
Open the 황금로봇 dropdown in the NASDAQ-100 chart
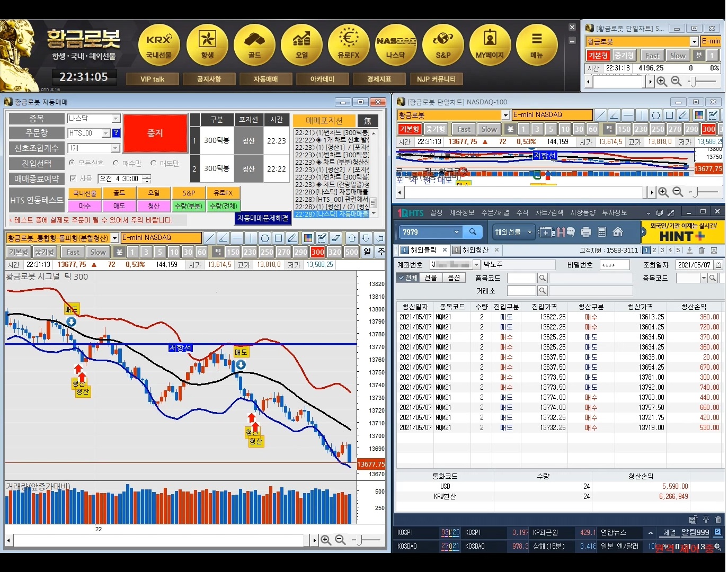[505, 115]
